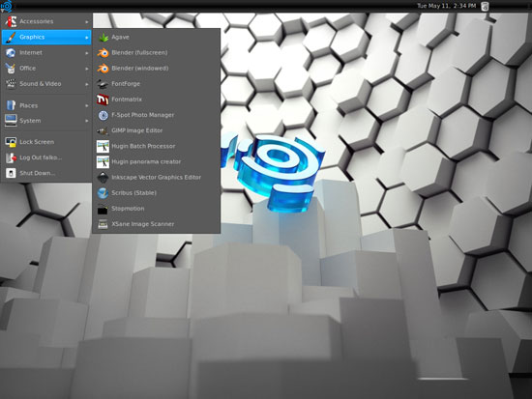Click the Blender (fullscreen) logo icon
Image resolution: width=532 pixels, height=399 pixels.
coord(103,52)
